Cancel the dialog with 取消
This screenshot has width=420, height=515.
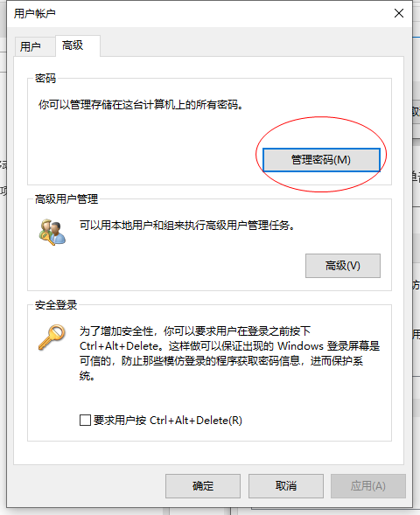(x=286, y=486)
